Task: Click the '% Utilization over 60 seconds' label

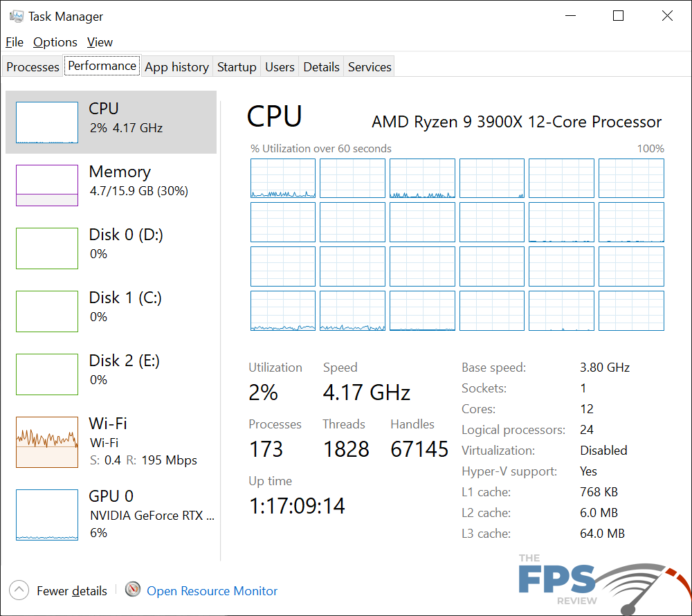Action: (x=321, y=149)
